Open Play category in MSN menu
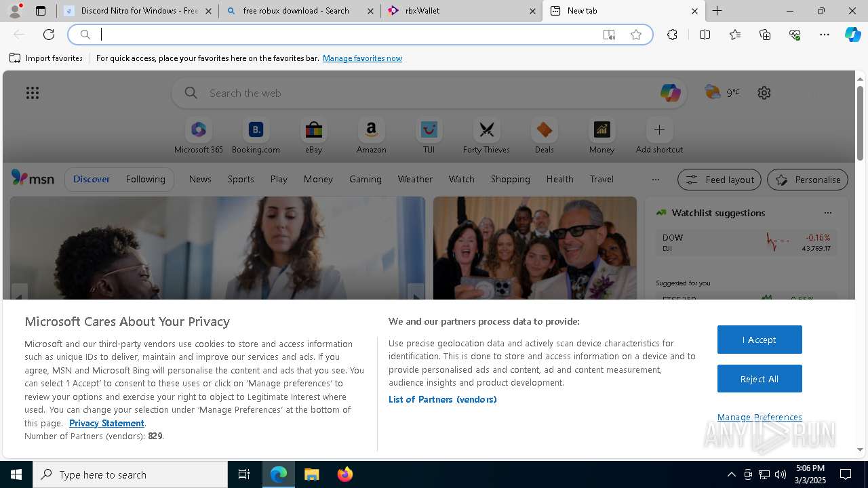This screenshot has height=488, width=868. click(x=279, y=179)
